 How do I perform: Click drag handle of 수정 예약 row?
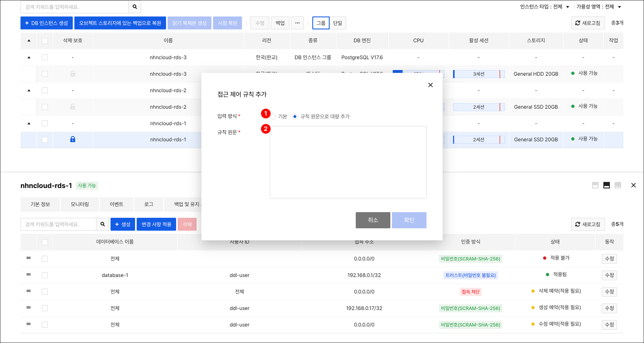coord(29,324)
